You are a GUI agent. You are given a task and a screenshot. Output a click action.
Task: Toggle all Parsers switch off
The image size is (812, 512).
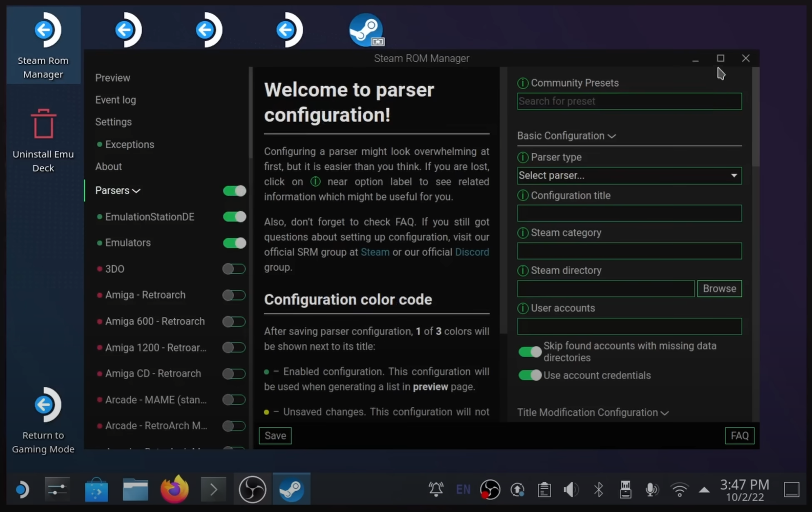(x=234, y=191)
